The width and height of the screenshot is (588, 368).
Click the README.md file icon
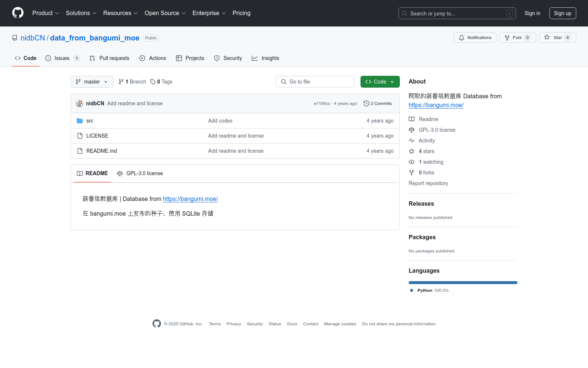80,151
